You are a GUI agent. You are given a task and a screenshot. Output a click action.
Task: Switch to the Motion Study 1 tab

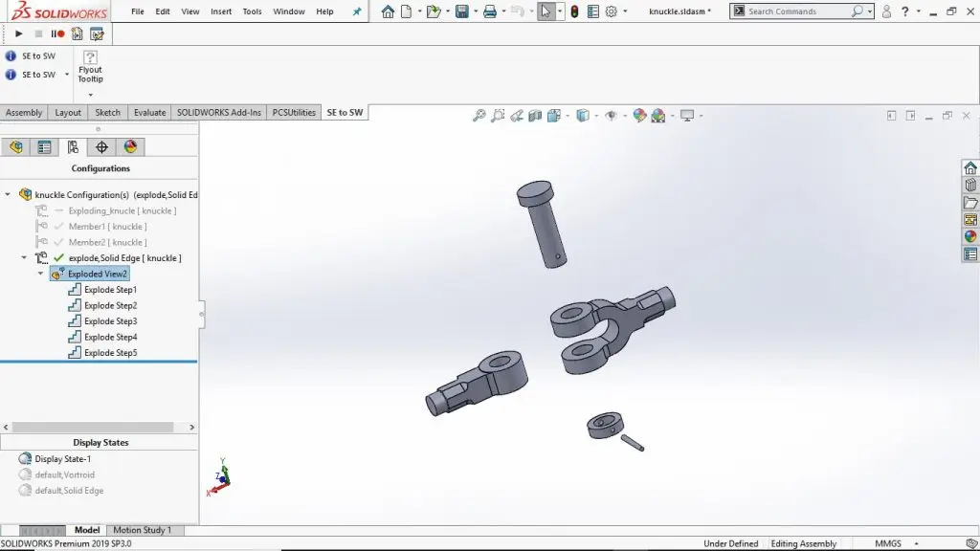[144, 529]
